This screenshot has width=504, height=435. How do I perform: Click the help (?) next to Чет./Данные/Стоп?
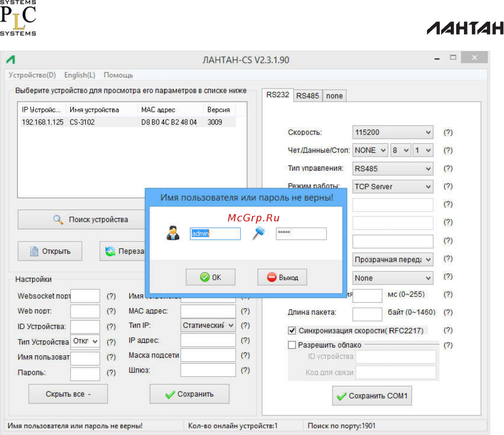(x=448, y=150)
